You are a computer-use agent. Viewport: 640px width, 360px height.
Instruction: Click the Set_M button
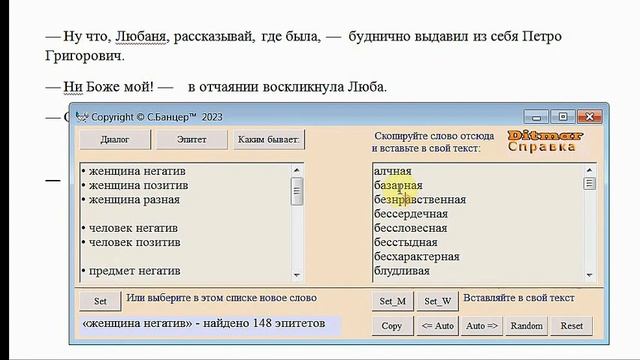[x=392, y=301]
